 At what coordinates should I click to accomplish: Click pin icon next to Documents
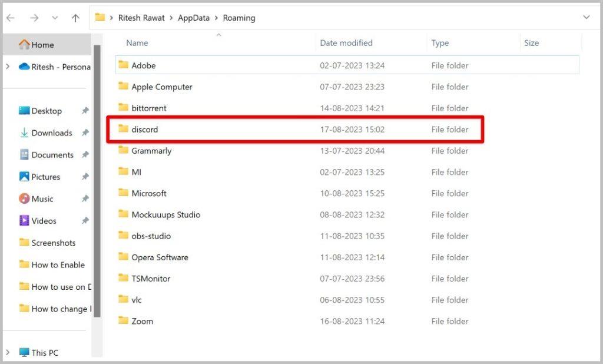(x=85, y=155)
